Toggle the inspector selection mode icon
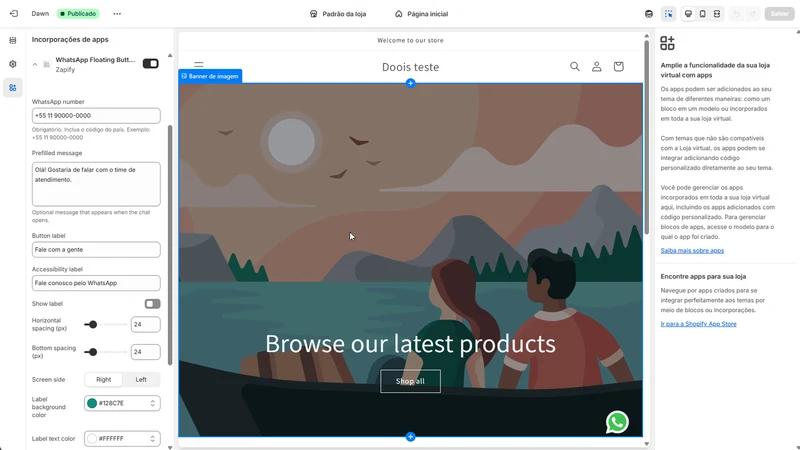800x450 pixels. coord(668,14)
